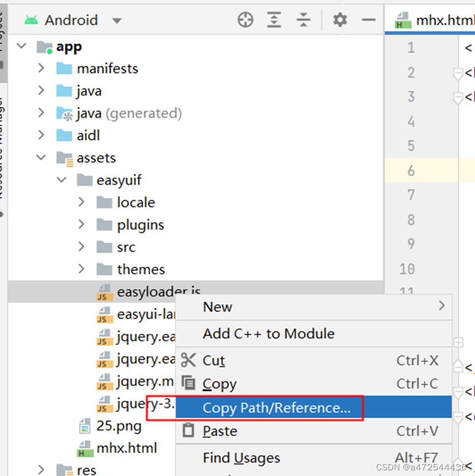Open the Project panel settings gear icon
475x476 pixels.
click(x=340, y=20)
